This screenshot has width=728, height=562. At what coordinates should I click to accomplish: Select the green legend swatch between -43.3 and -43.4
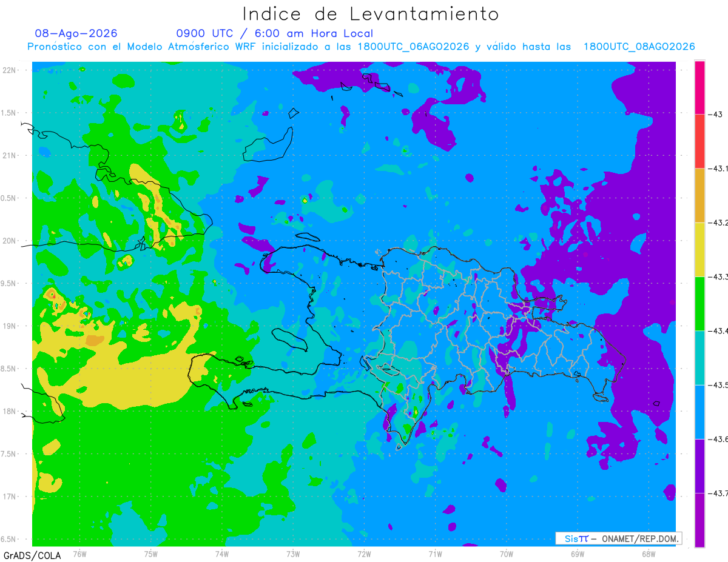[x=699, y=303]
